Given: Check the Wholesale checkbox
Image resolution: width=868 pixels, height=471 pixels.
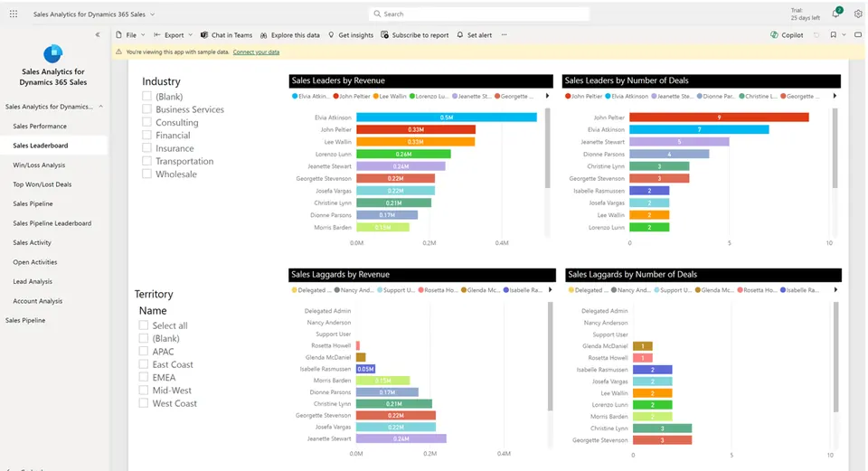Looking at the screenshot, I should (x=146, y=174).
